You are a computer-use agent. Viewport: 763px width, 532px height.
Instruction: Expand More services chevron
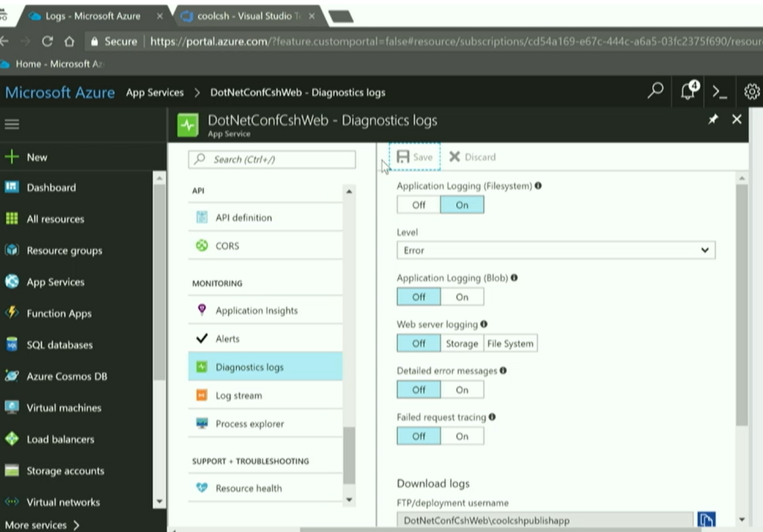coord(76,525)
